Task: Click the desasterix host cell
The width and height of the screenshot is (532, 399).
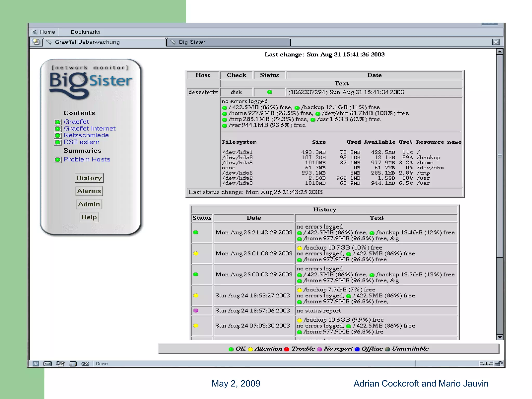Action: click(x=203, y=92)
